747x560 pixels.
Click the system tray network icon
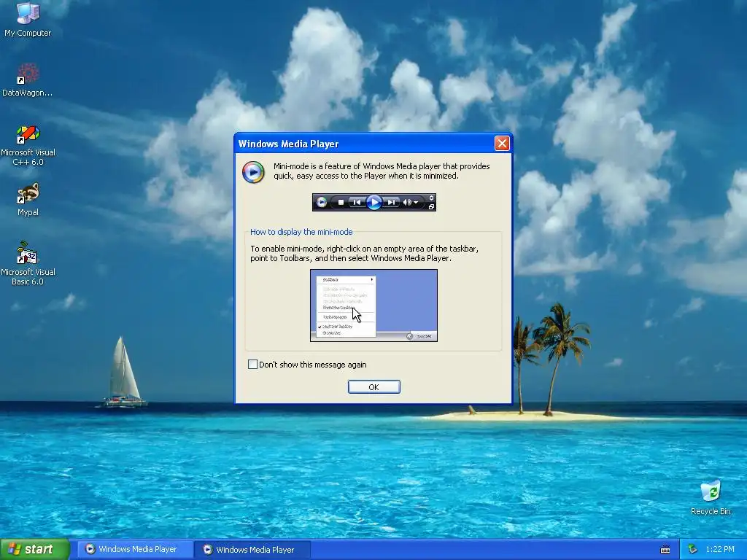(693, 550)
